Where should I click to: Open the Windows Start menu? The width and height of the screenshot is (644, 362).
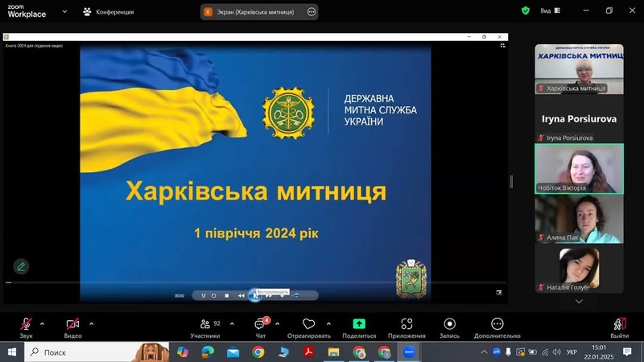[x=11, y=352]
